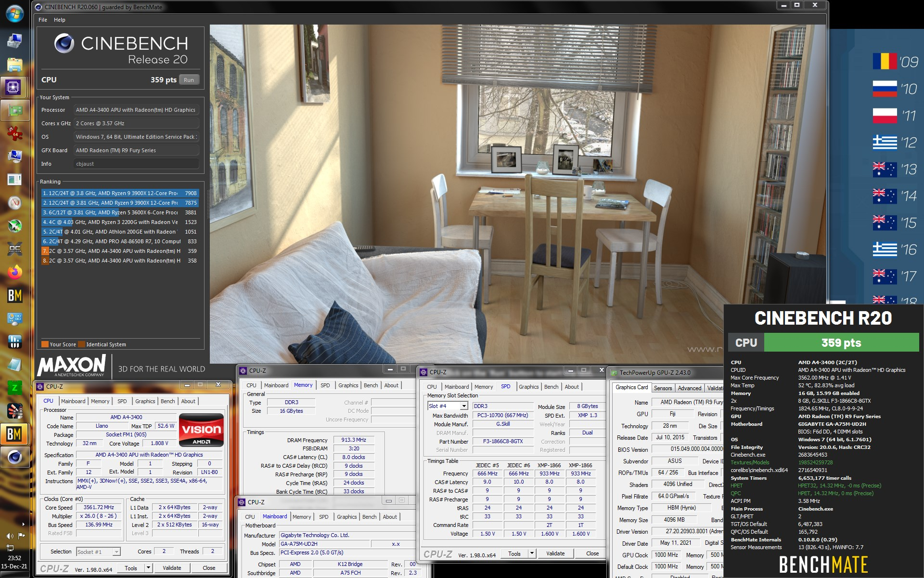Click the orange Your Score legend swatch

click(45, 344)
